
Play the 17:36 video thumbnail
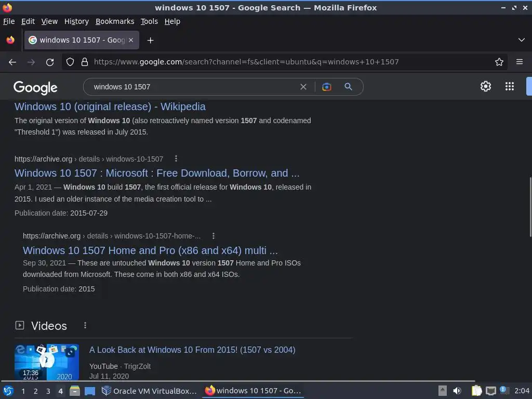tap(47, 362)
